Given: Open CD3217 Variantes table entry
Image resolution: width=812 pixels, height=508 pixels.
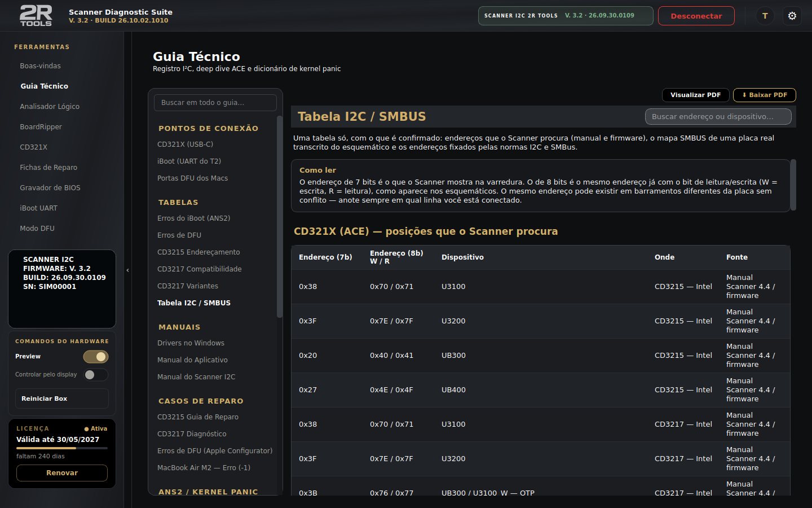Looking at the screenshot, I should coord(188,286).
